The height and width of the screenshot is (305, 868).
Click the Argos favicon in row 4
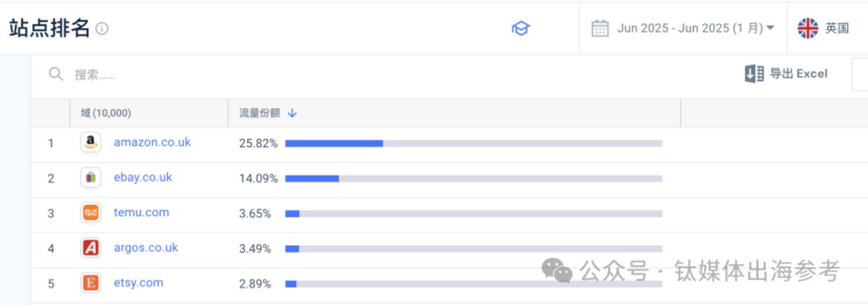click(x=91, y=248)
